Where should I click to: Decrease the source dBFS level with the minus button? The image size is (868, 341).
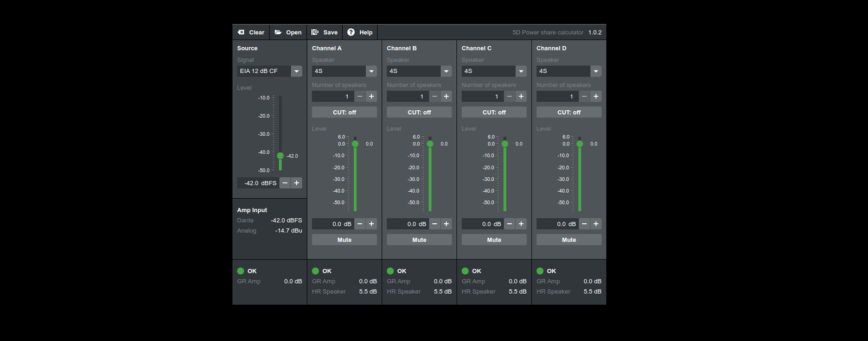click(285, 183)
